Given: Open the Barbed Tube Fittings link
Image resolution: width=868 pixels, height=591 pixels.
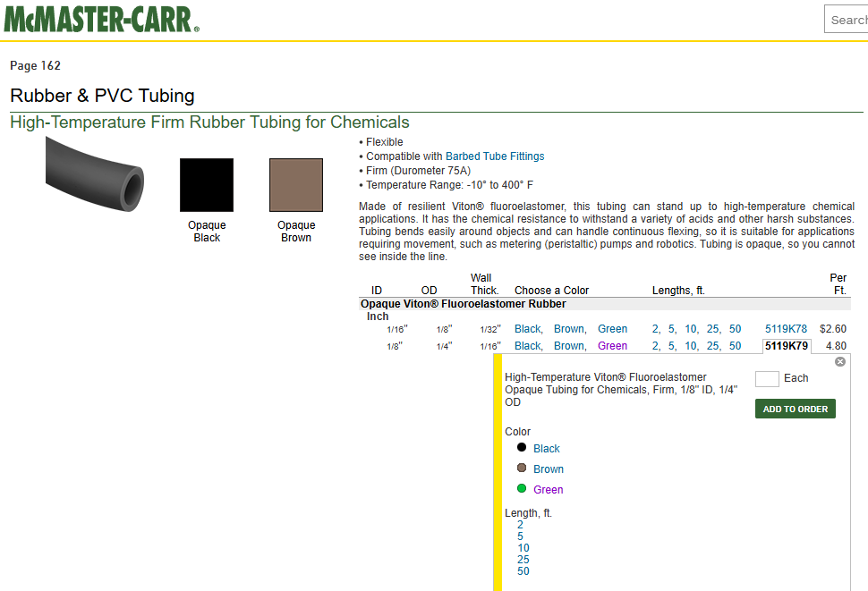Looking at the screenshot, I should 495,156.
